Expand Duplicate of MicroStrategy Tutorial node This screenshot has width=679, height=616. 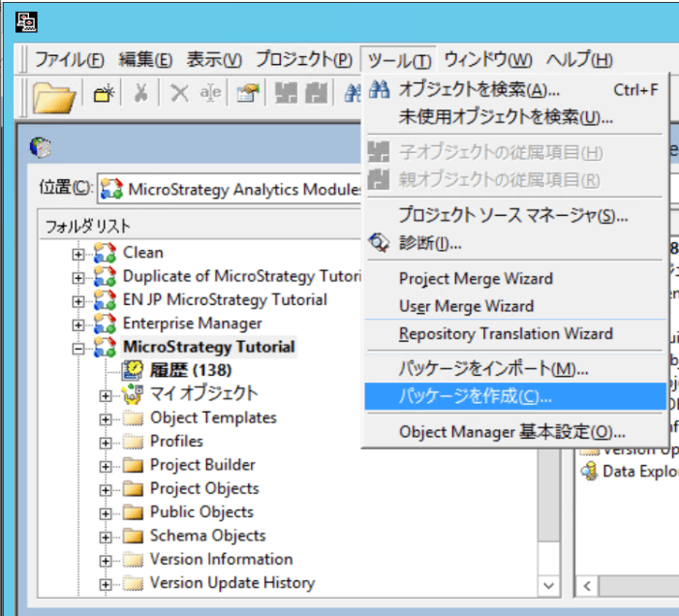(77, 277)
